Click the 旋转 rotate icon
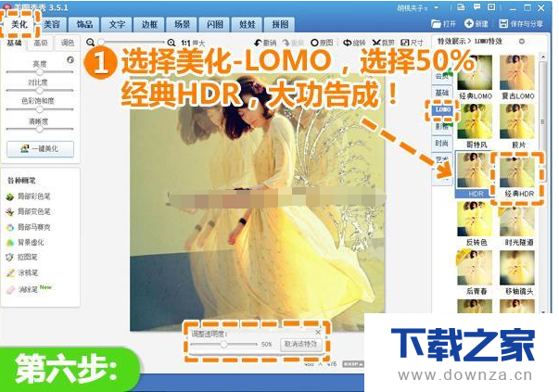Image resolution: width=559 pixels, height=392 pixels. (347, 43)
